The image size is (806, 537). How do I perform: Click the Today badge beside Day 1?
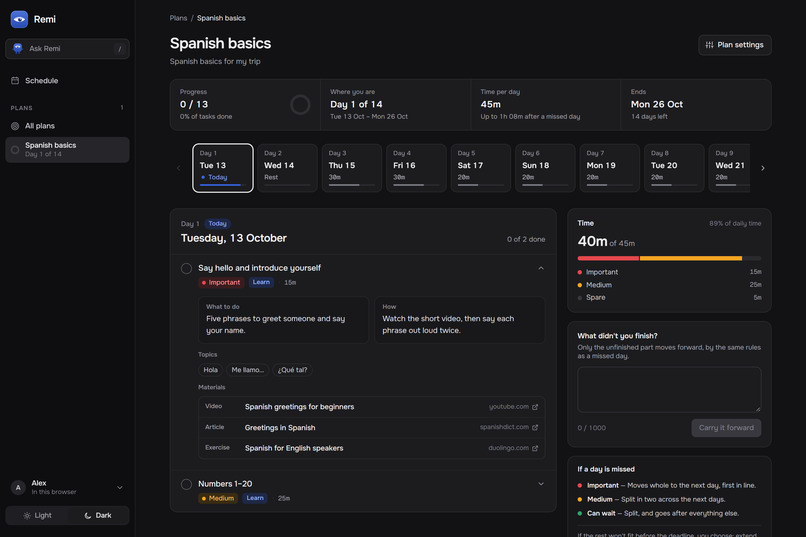click(217, 224)
